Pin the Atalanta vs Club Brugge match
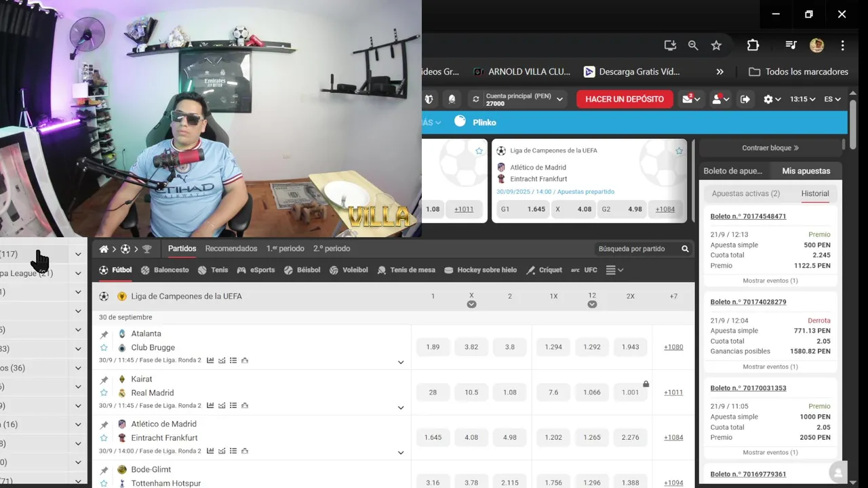The width and height of the screenshot is (868, 488). pos(104,335)
